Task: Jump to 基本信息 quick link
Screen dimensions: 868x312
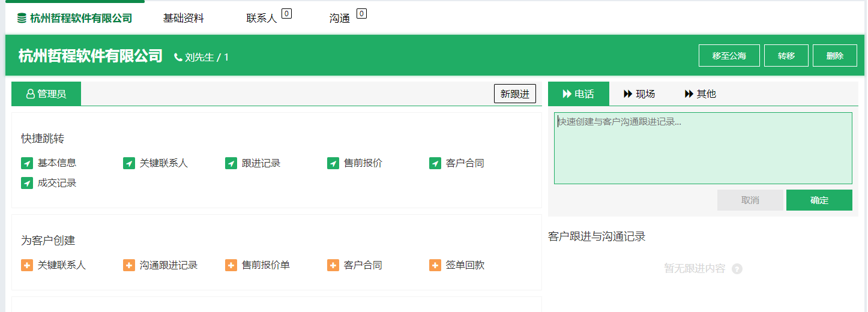Action: 57,163
